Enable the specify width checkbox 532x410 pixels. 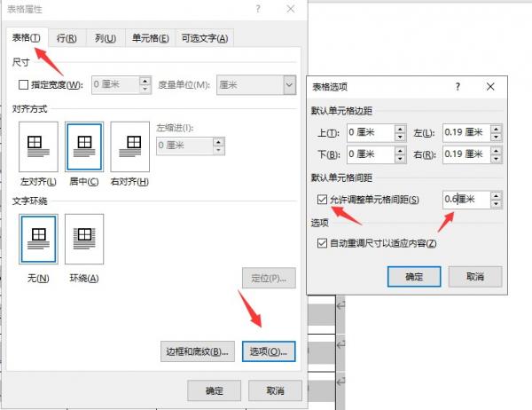click(23, 84)
